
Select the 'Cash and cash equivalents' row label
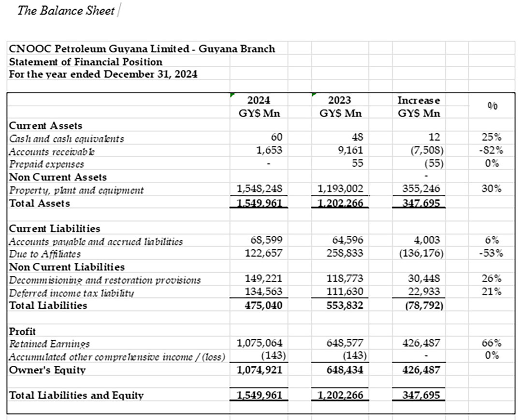[66, 138]
